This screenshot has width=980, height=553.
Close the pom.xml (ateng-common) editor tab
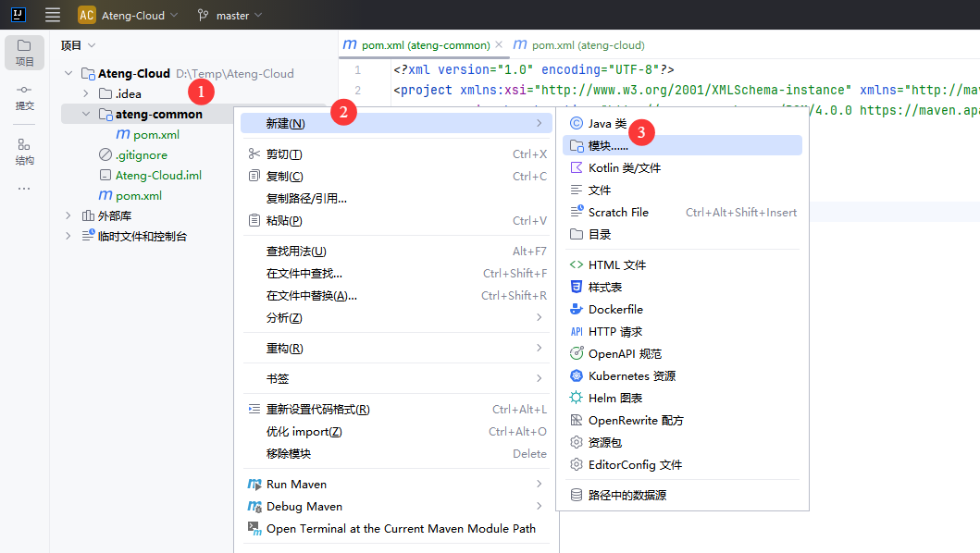(499, 44)
